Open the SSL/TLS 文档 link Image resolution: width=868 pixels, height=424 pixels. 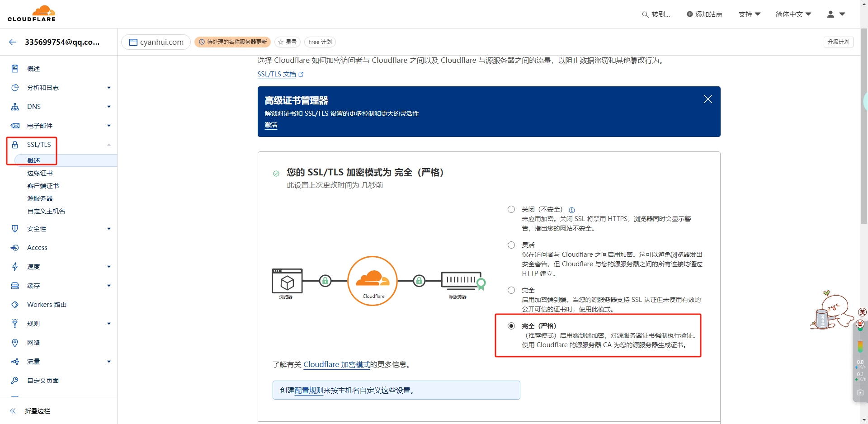point(280,74)
